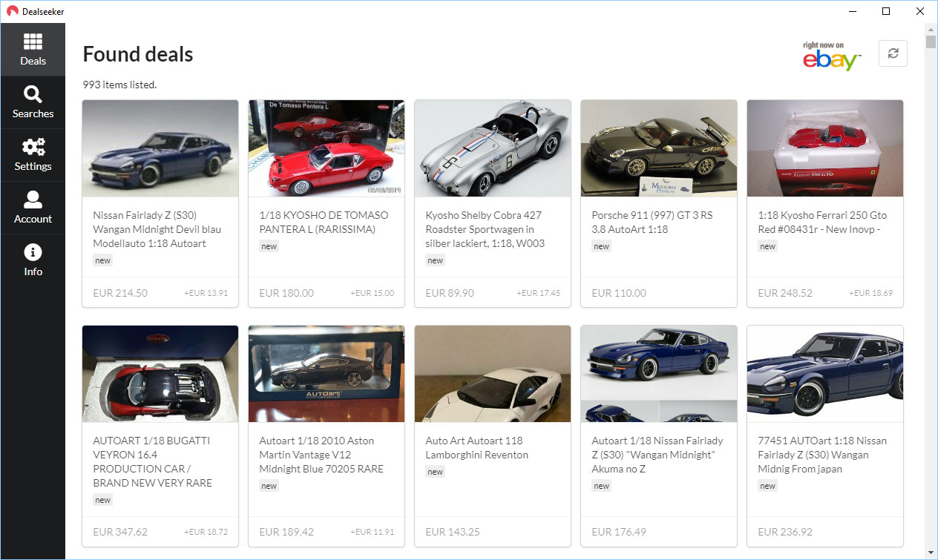Click the new badge on the Lamborghini Reventon card
Viewport: 938px width, 560px height.
(x=435, y=472)
